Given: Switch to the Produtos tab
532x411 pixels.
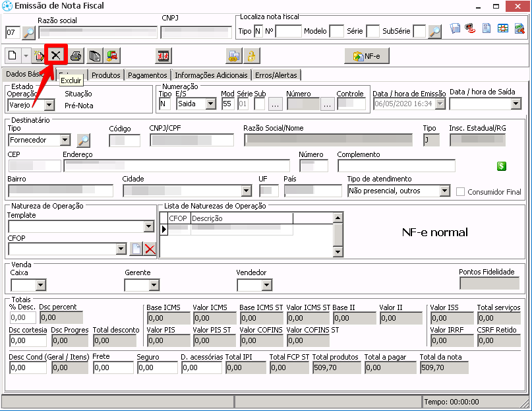Looking at the screenshot, I should (106, 75).
